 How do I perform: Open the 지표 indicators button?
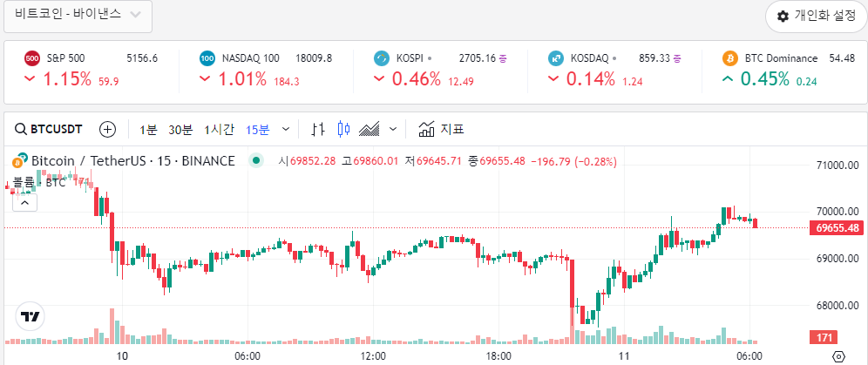(x=441, y=129)
